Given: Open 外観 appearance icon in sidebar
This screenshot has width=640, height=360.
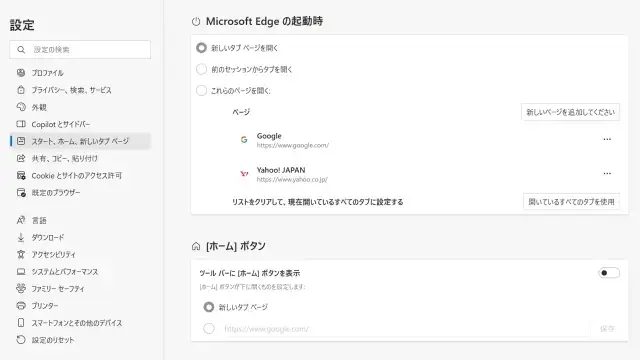Looking at the screenshot, I should (21, 107).
